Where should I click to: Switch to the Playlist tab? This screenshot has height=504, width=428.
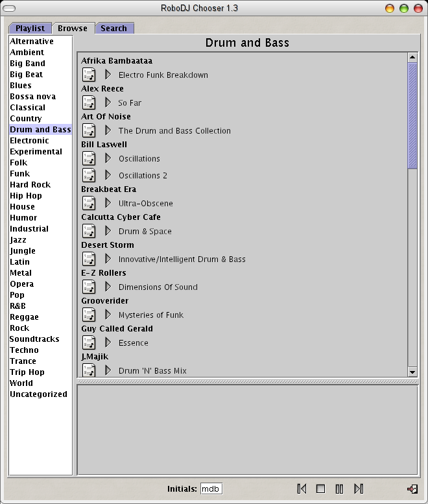tap(30, 28)
